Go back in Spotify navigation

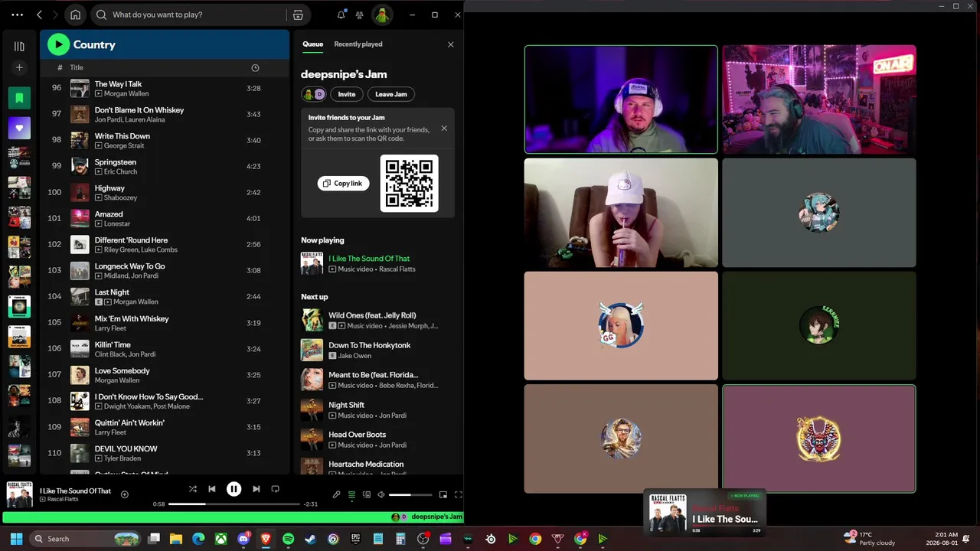point(40,15)
